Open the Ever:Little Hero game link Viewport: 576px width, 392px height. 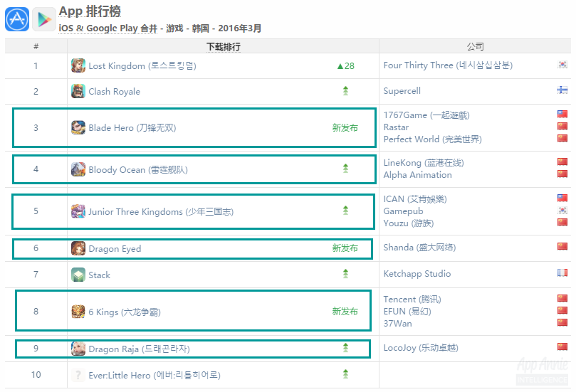tap(155, 375)
